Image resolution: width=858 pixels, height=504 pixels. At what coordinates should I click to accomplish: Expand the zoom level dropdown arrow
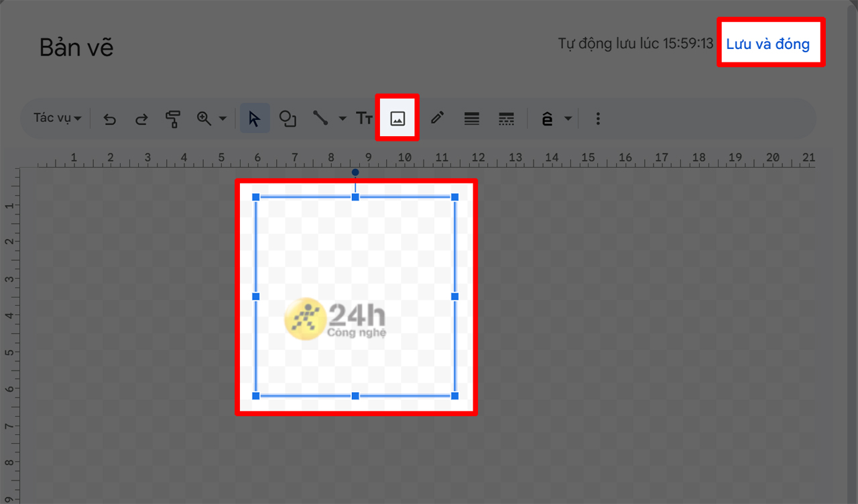coord(223,119)
